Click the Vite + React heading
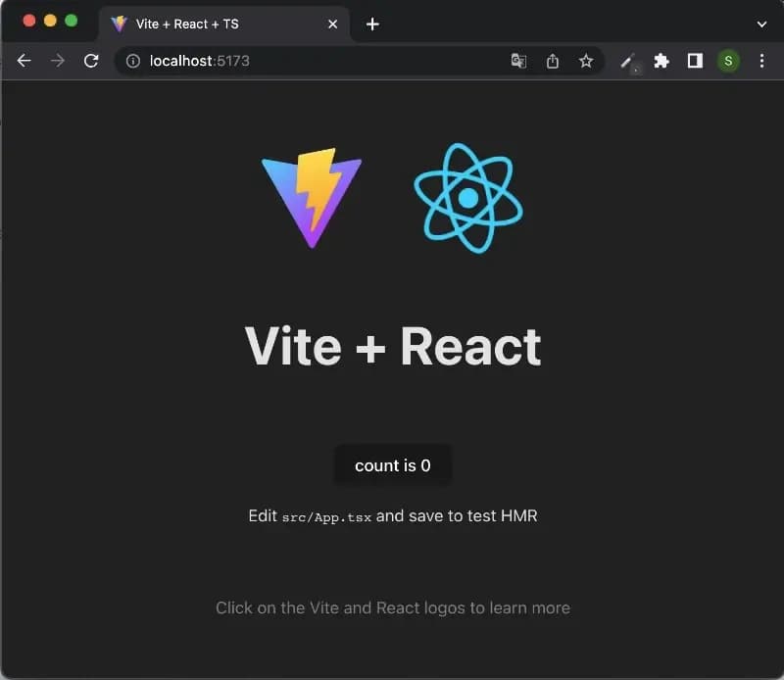Viewport: 784px width, 680px height. (x=393, y=346)
